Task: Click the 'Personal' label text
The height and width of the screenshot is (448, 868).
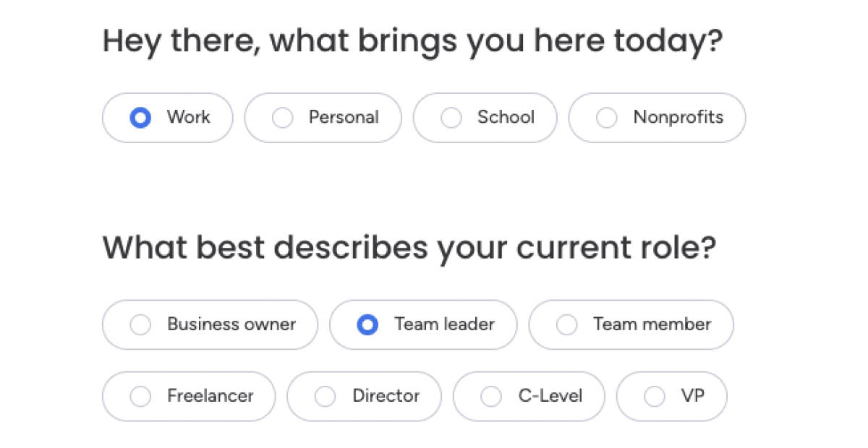Action: [344, 117]
